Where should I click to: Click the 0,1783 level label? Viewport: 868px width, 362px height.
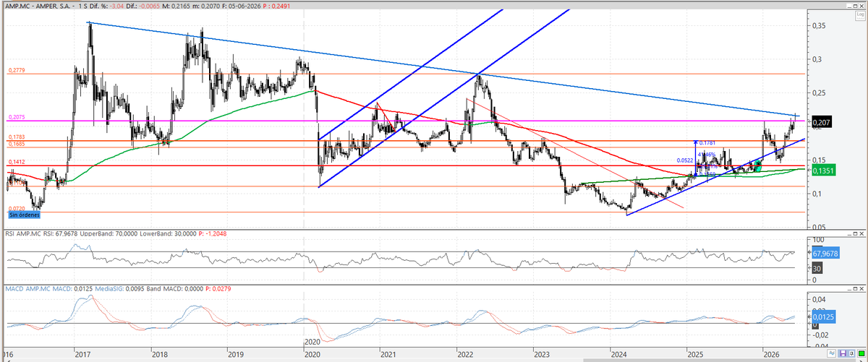point(17,137)
